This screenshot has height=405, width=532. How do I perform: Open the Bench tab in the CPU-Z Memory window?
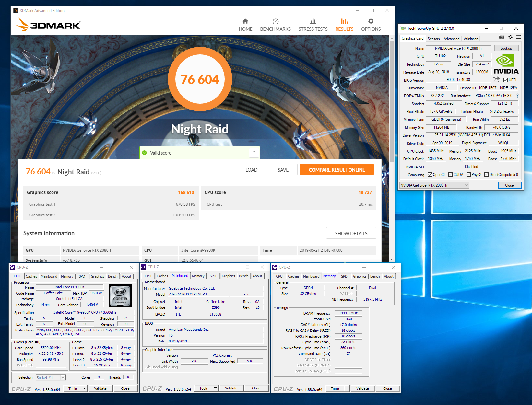click(x=375, y=276)
